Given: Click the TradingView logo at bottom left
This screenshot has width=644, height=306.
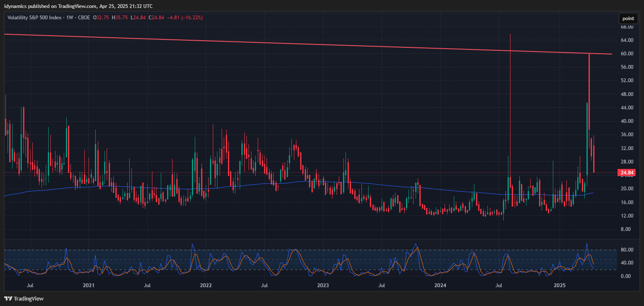Looking at the screenshot, I should coord(24,299).
